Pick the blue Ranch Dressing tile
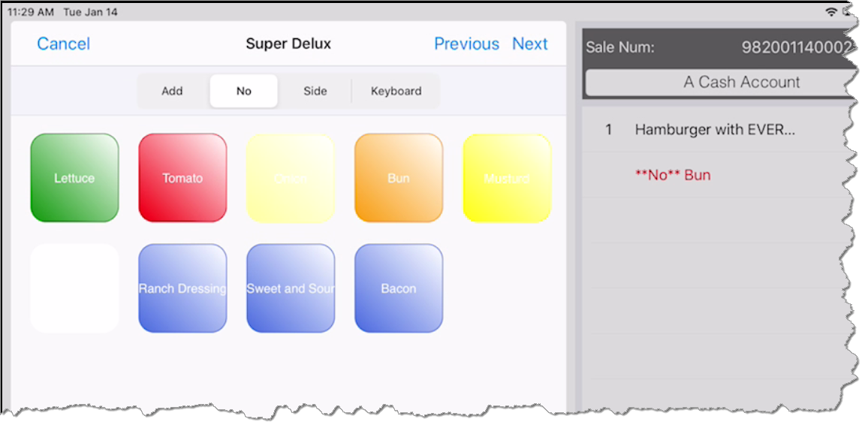Viewport: 868px width, 428px height. [182, 288]
